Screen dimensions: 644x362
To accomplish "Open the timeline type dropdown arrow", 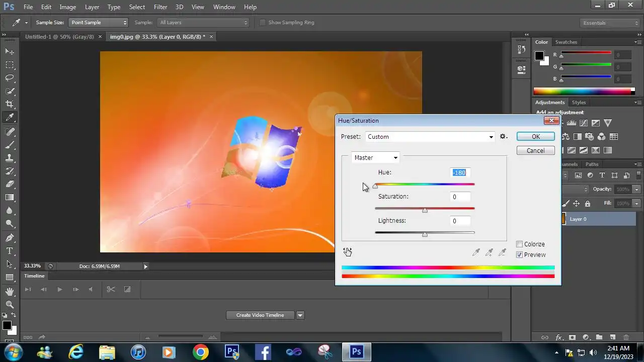I will pos(300,315).
